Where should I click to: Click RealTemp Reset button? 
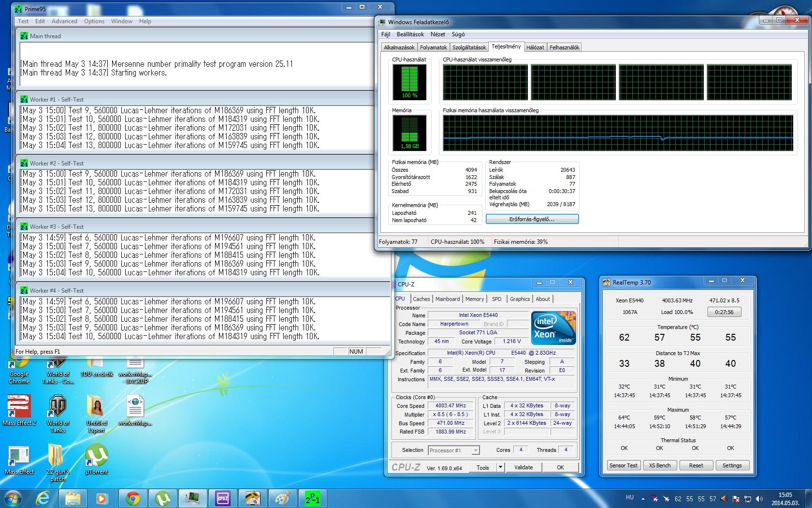tap(696, 465)
